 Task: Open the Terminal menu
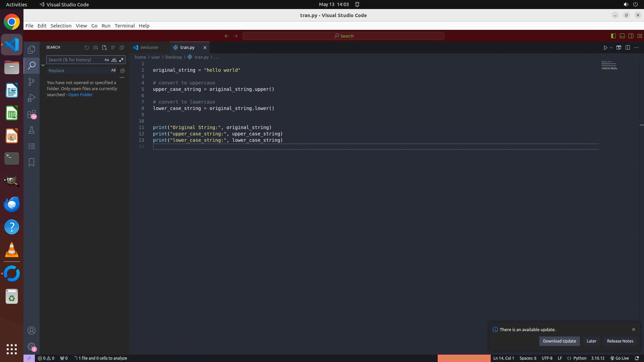click(x=124, y=26)
